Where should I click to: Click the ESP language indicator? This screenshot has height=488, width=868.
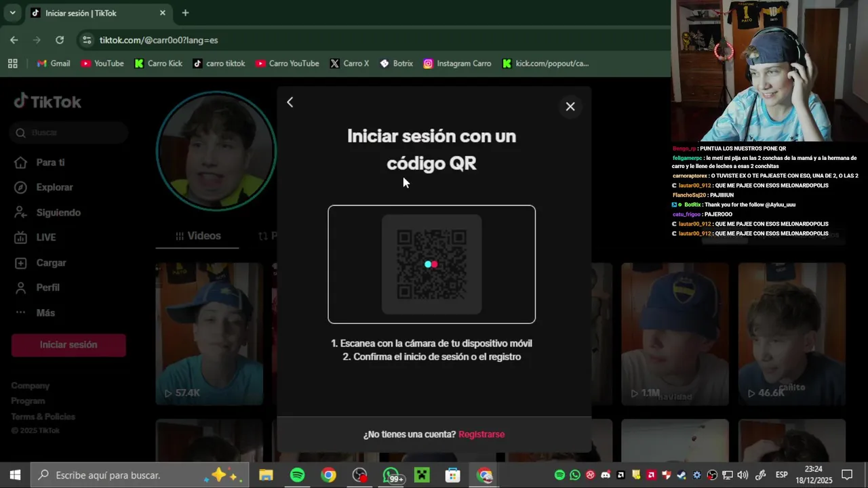click(781, 475)
